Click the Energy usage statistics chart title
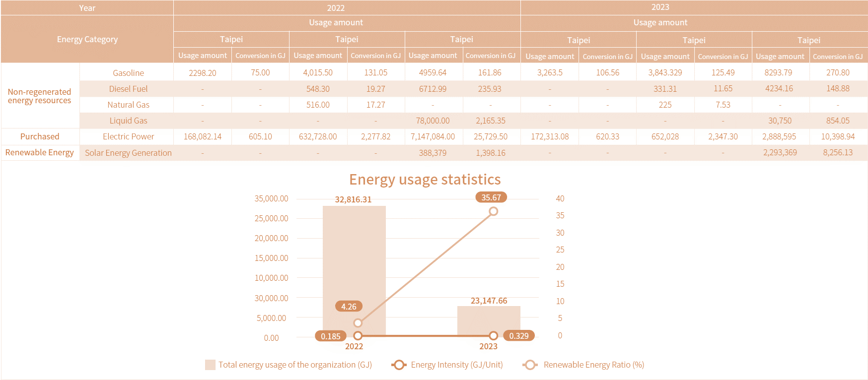The width and height of the screenshot is (868, 380). click(x=425, y=180)
